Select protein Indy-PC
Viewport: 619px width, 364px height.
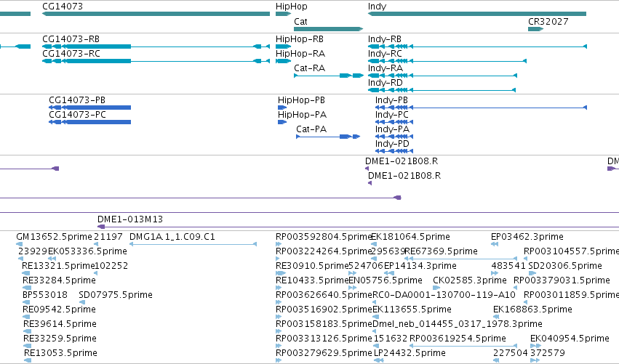(x=394, y=122)
